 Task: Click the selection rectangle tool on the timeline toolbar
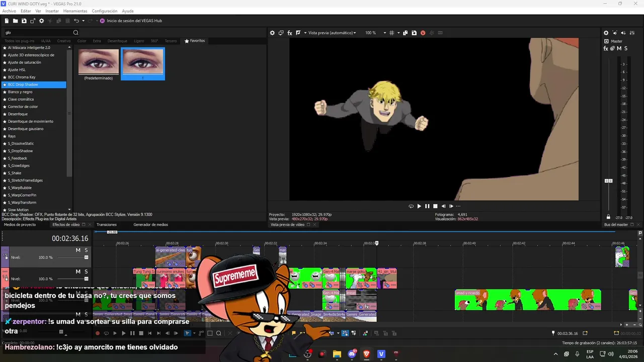coord(210,333)
